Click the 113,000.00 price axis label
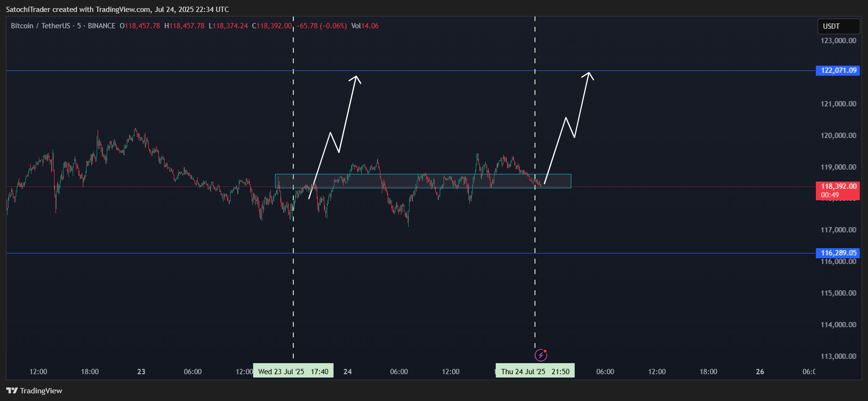The image size is (868, 401). coord(838,356)
